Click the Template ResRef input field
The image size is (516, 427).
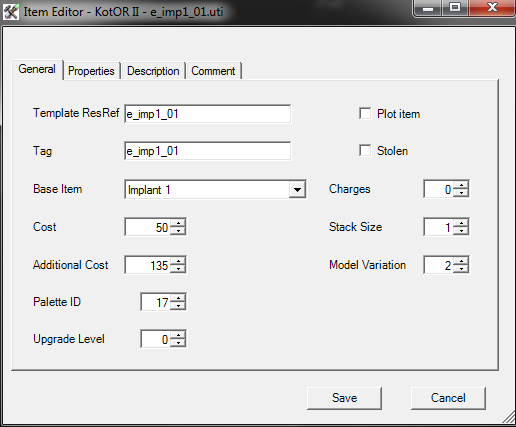pos(207,114)
